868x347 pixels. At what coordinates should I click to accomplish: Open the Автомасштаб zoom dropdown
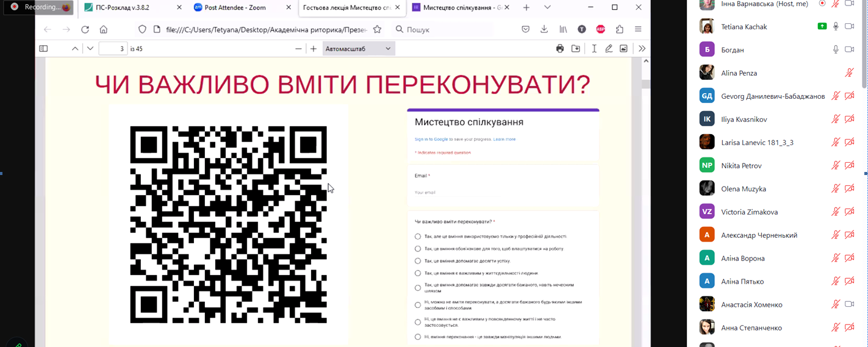click(x=359, y=49)
